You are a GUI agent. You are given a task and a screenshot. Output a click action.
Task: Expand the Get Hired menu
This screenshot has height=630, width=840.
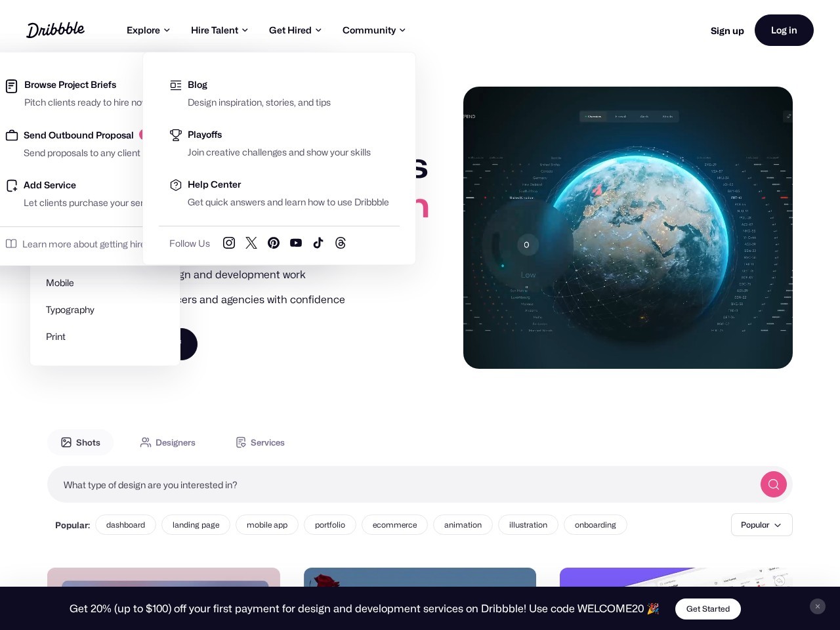(295, 30)
